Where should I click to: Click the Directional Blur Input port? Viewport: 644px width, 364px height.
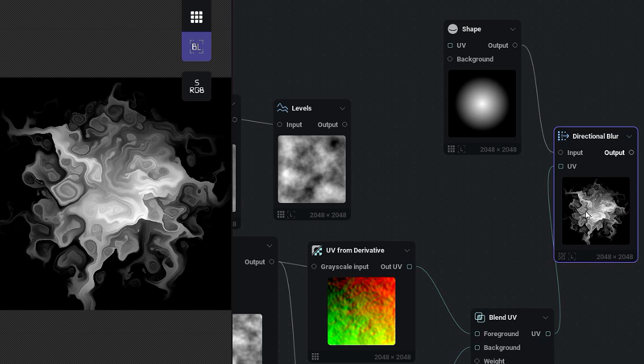point(561,152)
